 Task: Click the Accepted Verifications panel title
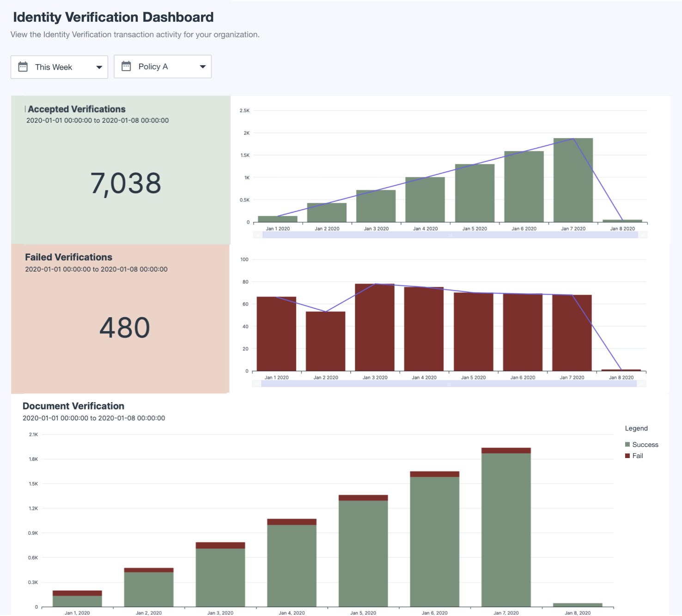pos(77,109)
